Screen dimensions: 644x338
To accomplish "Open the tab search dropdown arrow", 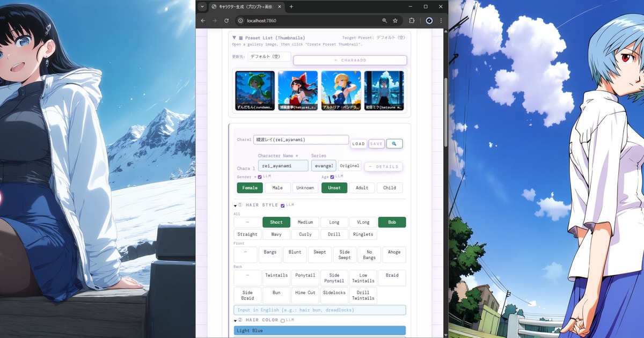I will 202,6.
